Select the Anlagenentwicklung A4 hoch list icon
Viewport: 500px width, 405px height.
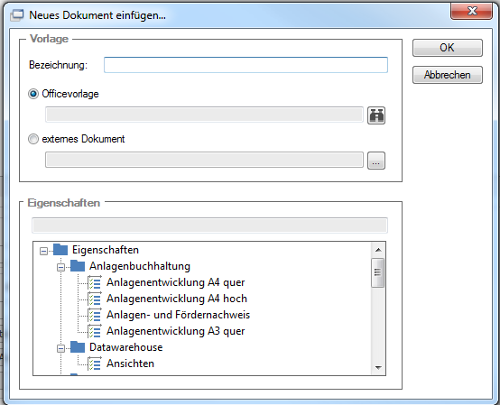[94, 299]
